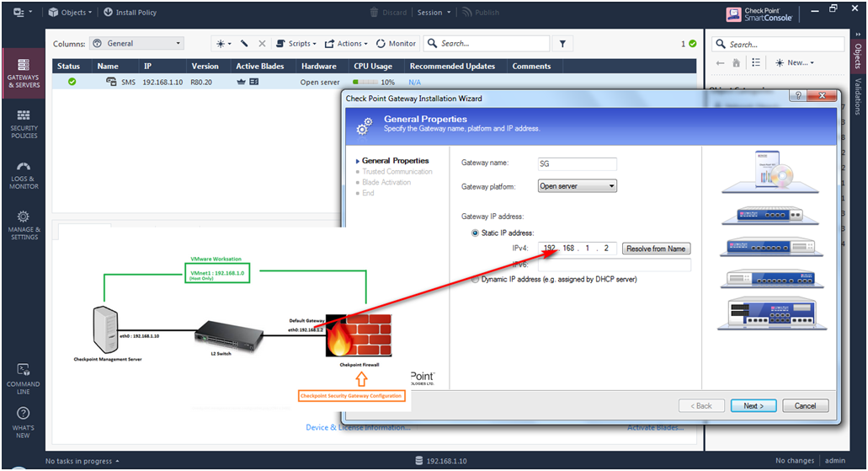Screen dimensions: 868x471
Task: Click the Activate Blades link
Action: pos(656,427)
